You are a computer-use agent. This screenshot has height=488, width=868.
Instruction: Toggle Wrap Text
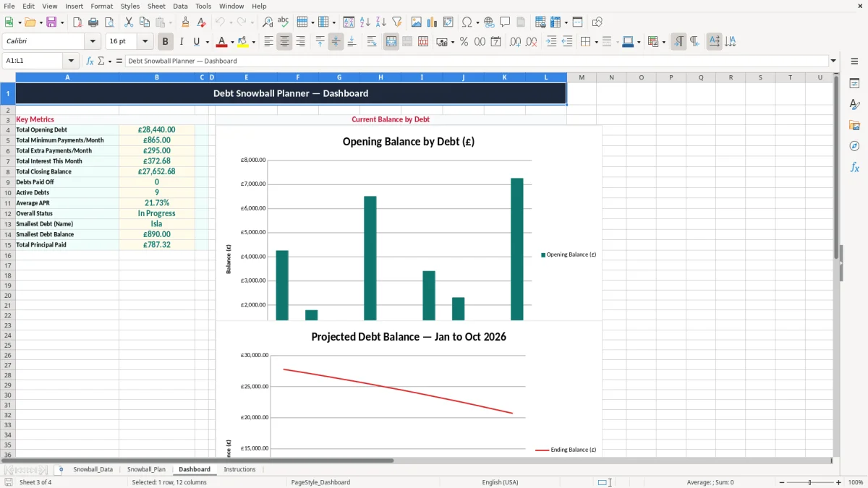point(372,42)
